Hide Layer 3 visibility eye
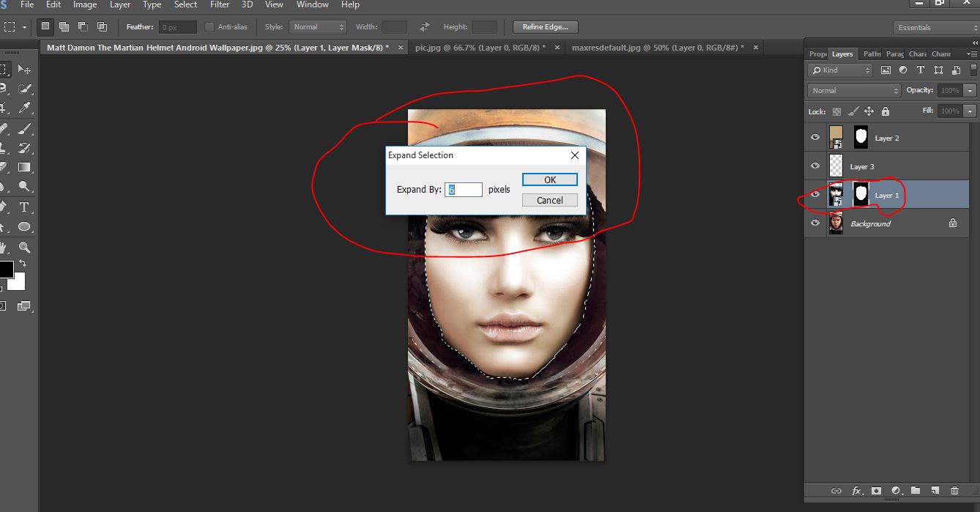This screenshot has height=512, width=980. (x=815, y=166)
